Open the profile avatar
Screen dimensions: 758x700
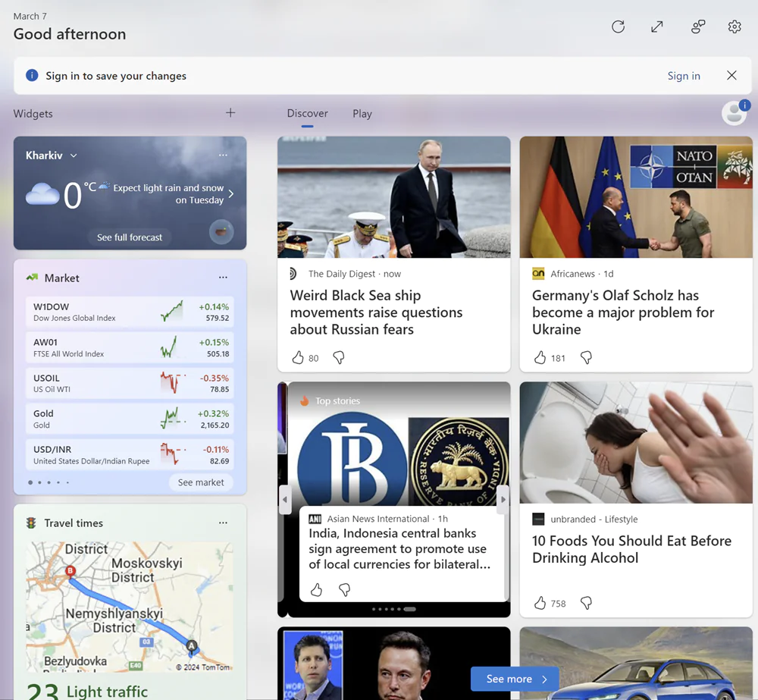point(735,113)
